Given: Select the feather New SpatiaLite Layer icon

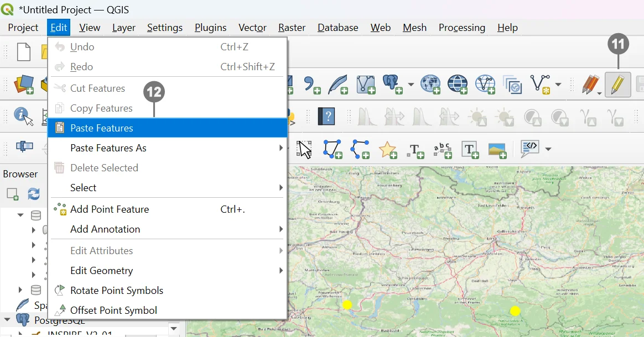Looking at the screenshot, I should point(337,85).
